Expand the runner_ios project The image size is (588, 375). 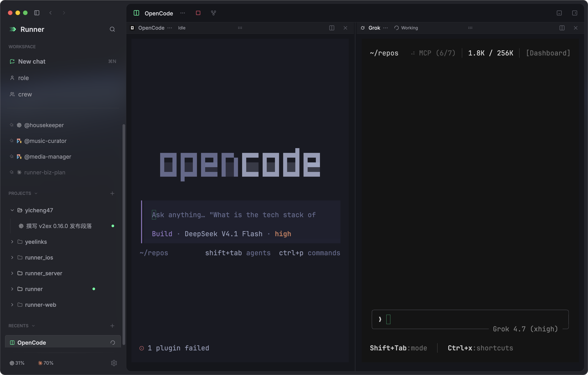[12, 258]
